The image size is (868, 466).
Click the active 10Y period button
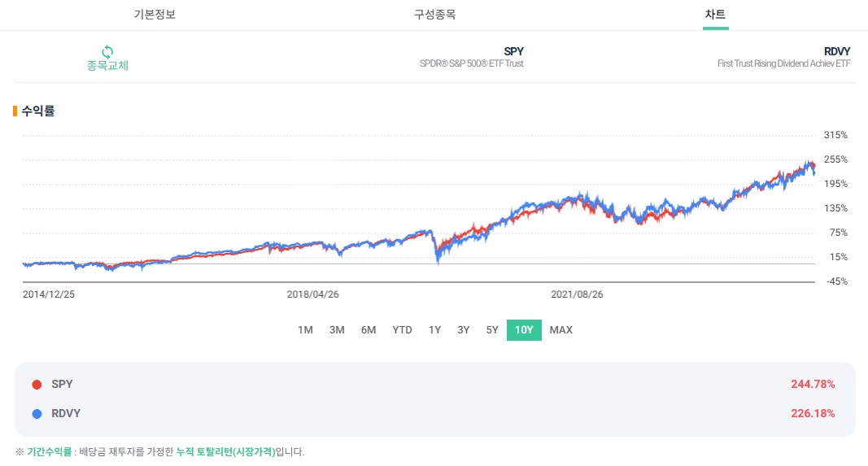point(524,330)
